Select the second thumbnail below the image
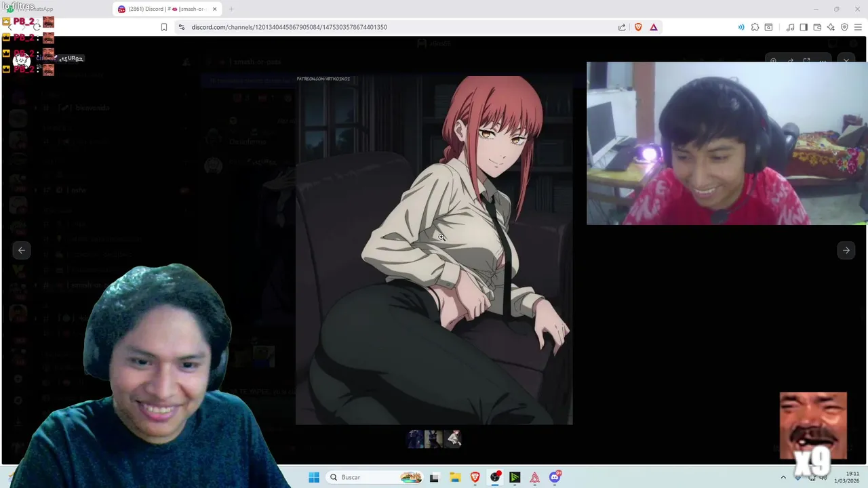 [434, 439]
